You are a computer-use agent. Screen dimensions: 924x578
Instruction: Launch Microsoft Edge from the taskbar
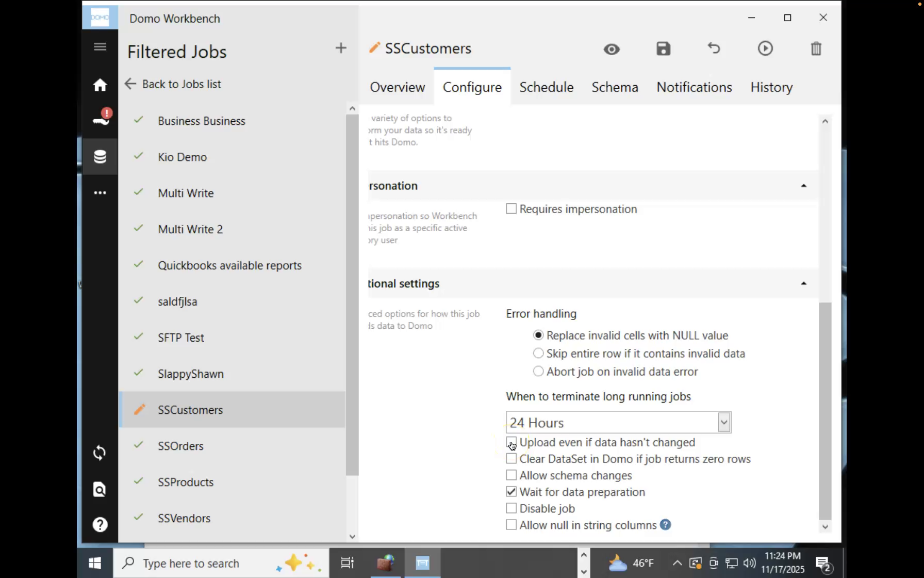(386, 563)
